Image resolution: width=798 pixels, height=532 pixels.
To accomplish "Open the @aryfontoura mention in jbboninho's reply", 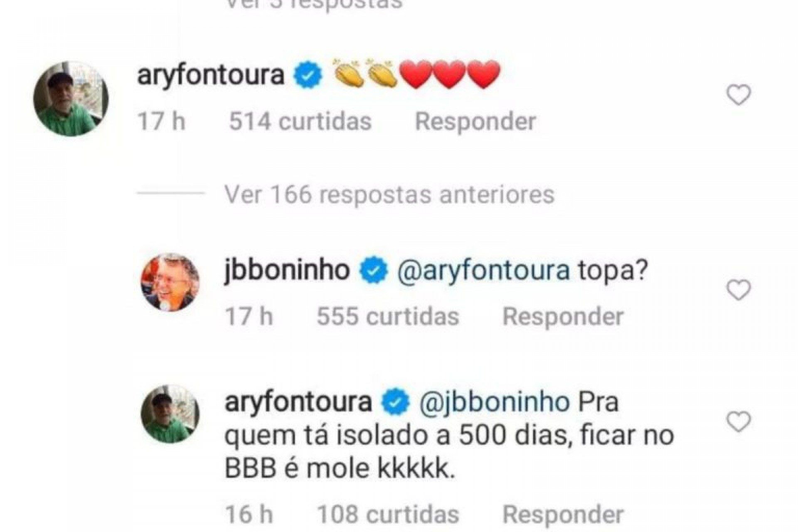I will (x=484, y=272).
